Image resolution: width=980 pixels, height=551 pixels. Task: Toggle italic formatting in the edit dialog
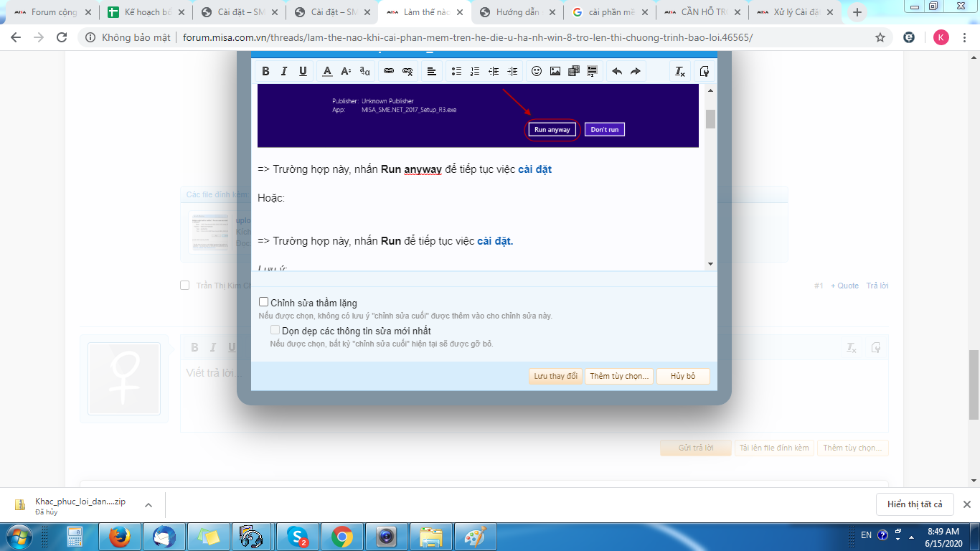coord(284,71)
